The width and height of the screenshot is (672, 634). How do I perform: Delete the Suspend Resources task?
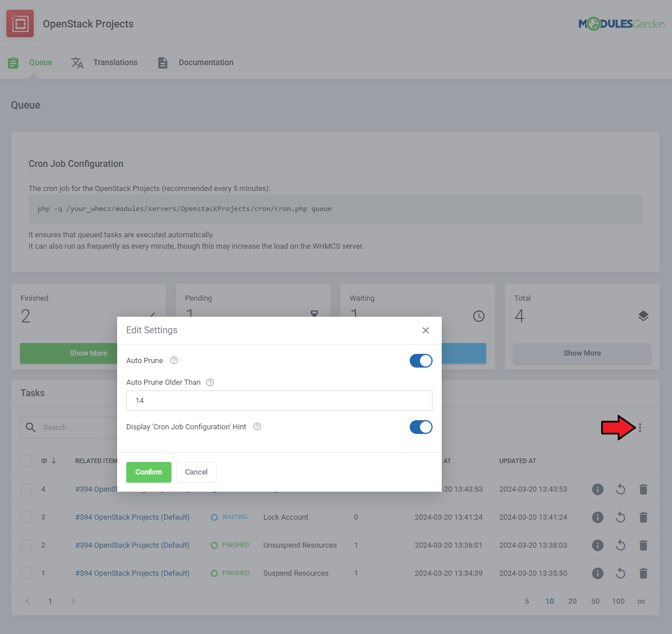coord(643,573)
